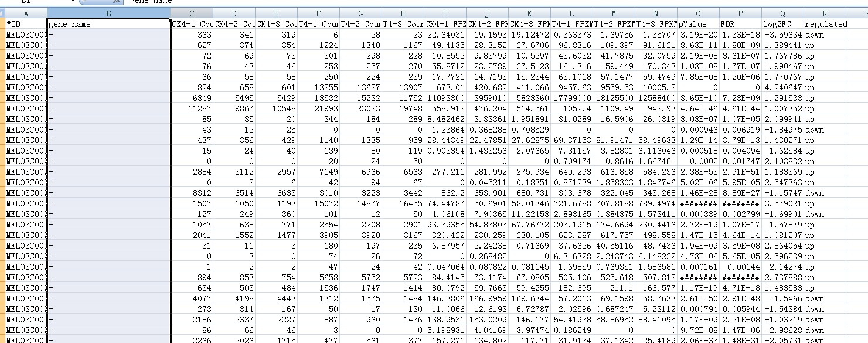The image size is (868, 343).
Task: Select column A header
Action: [26, 13]
